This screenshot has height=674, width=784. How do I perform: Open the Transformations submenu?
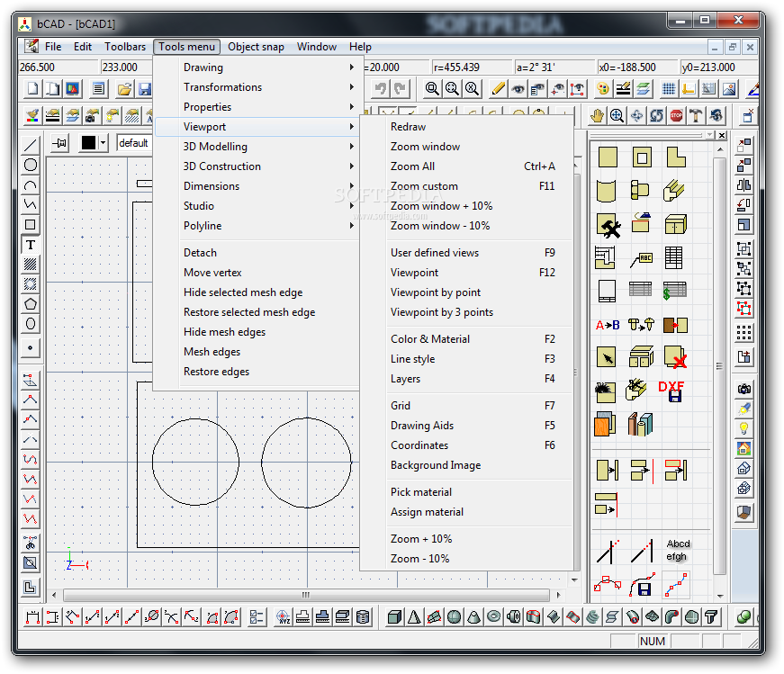point(257,87)
